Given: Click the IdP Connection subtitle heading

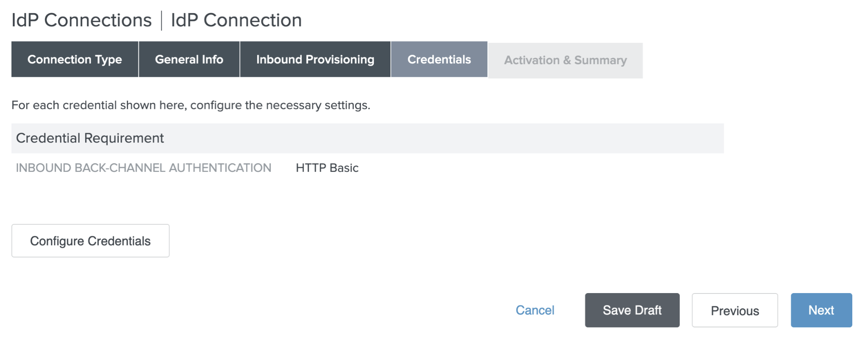Looking at the screenshot, I should tap(236, 20).
